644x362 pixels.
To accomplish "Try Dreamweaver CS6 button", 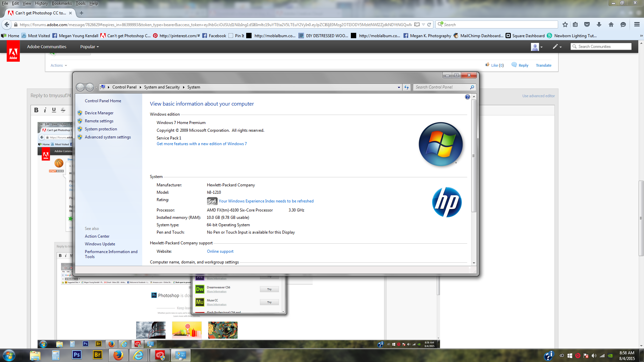I will click(269, 289).
